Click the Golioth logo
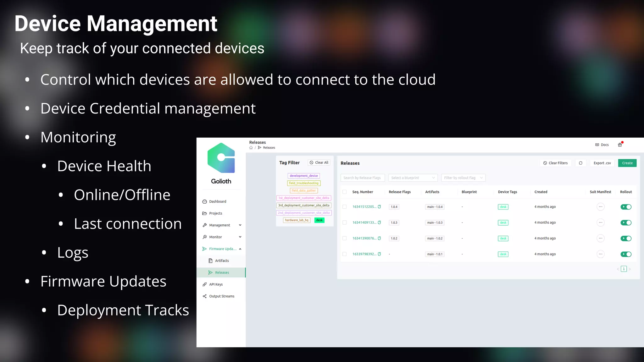 click(x=221, y=158)
